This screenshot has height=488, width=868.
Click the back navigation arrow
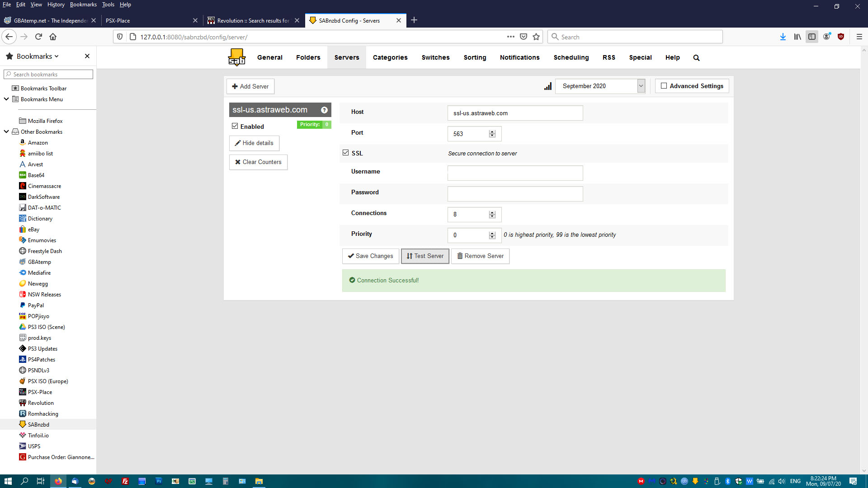point(9,37)
